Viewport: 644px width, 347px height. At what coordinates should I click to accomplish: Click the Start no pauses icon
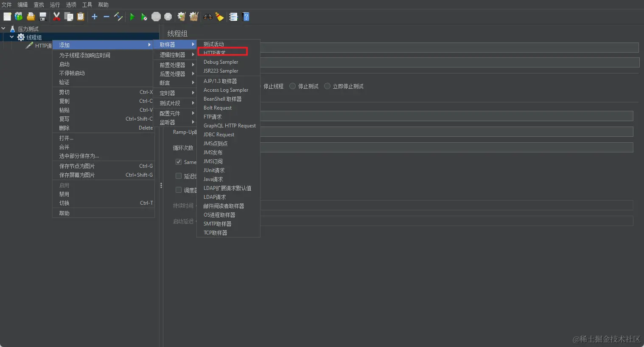144,17
